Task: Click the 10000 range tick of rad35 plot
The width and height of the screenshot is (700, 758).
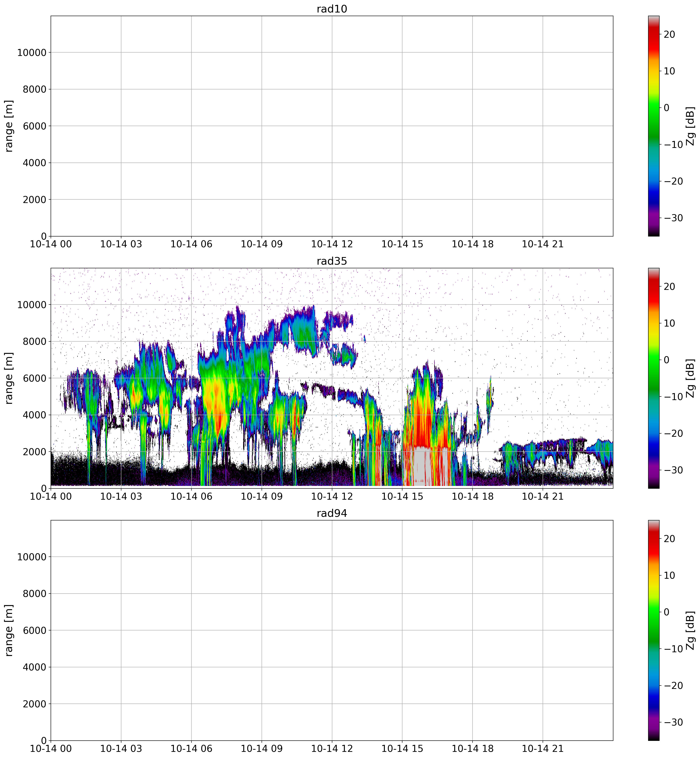Action: click(x=31, y=305)
